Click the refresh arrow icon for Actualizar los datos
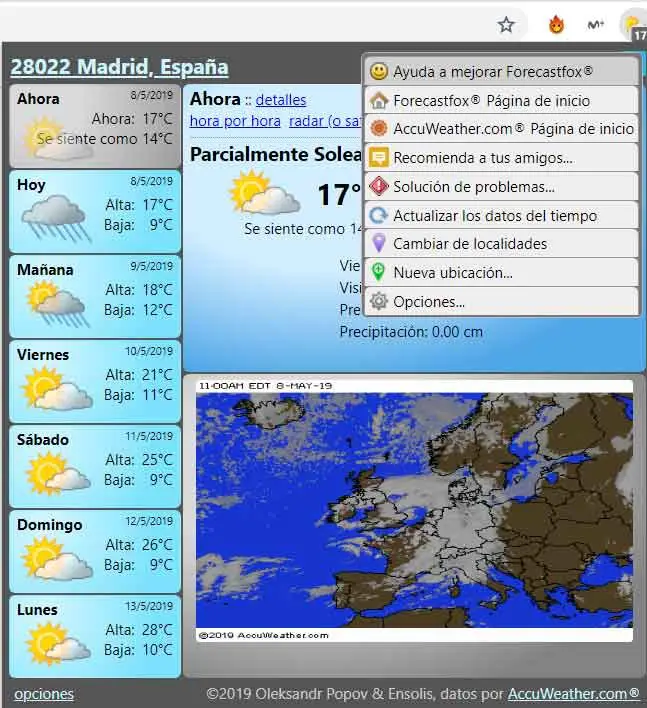Screen dimensions: 647x708 coord(378,215)
